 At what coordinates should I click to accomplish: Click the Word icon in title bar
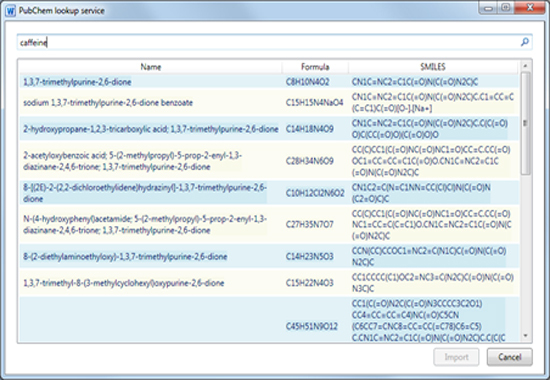[11, 11]
